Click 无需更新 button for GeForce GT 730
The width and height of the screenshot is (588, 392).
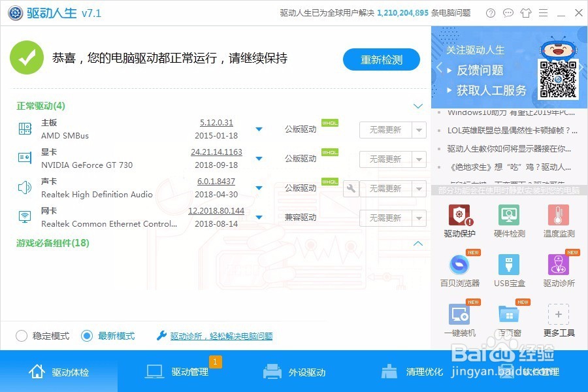[x=385, y=159]
